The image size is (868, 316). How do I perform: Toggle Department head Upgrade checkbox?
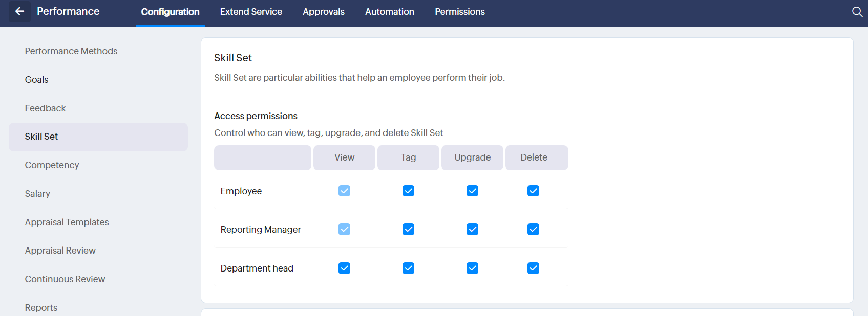(472, 268)
